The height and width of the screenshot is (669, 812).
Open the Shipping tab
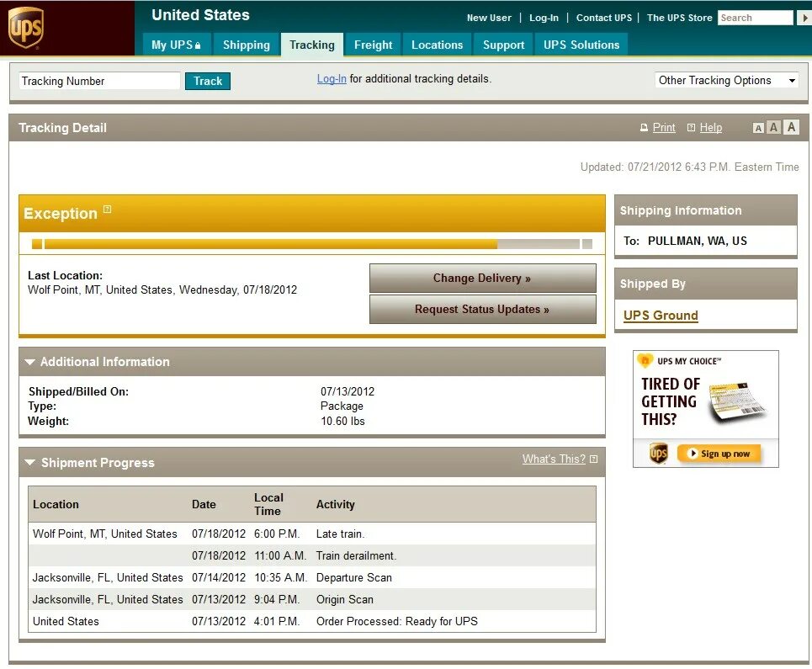(x=246, y=45)
